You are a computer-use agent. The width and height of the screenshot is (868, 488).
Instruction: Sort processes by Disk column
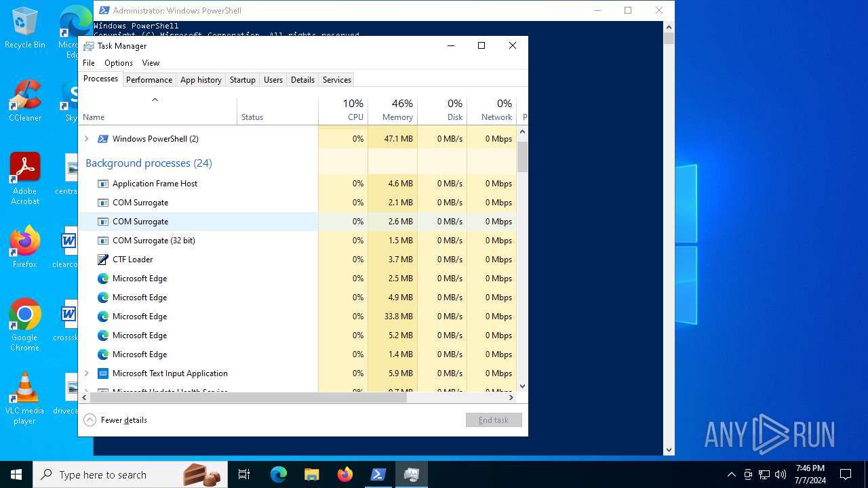[442, 112]
